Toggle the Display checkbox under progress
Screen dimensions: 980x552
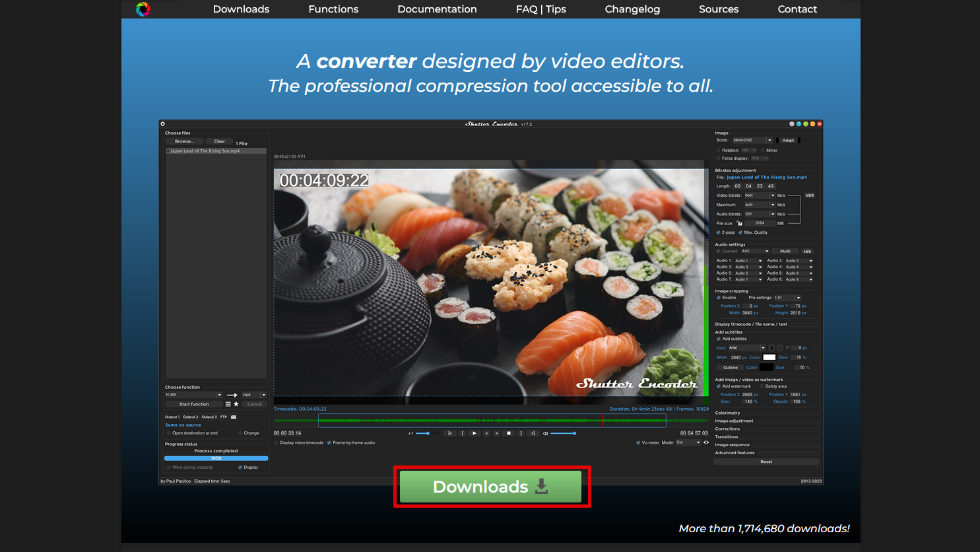click(240, 467)
